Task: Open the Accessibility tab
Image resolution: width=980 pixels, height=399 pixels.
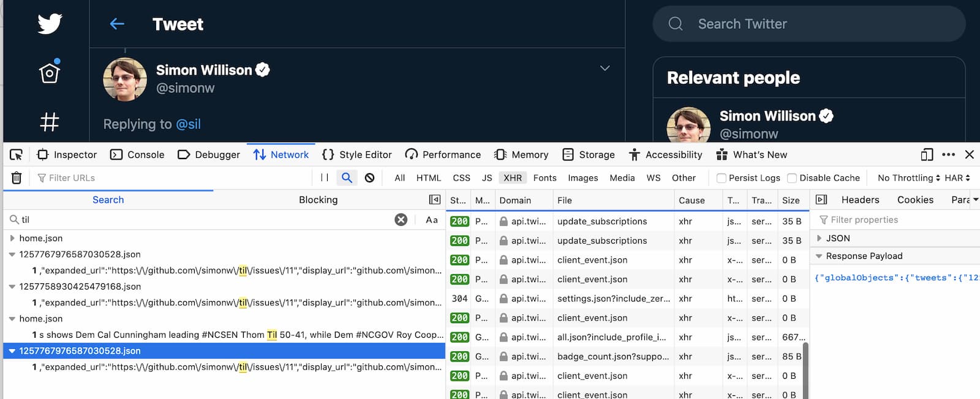Action: (x=665, y=155)
